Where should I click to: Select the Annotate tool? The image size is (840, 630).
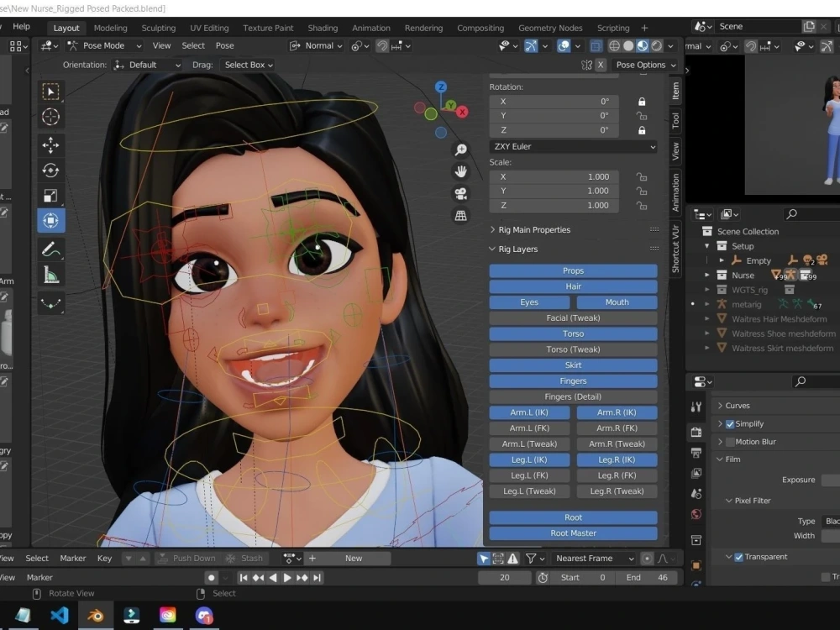tap(51, 249)
